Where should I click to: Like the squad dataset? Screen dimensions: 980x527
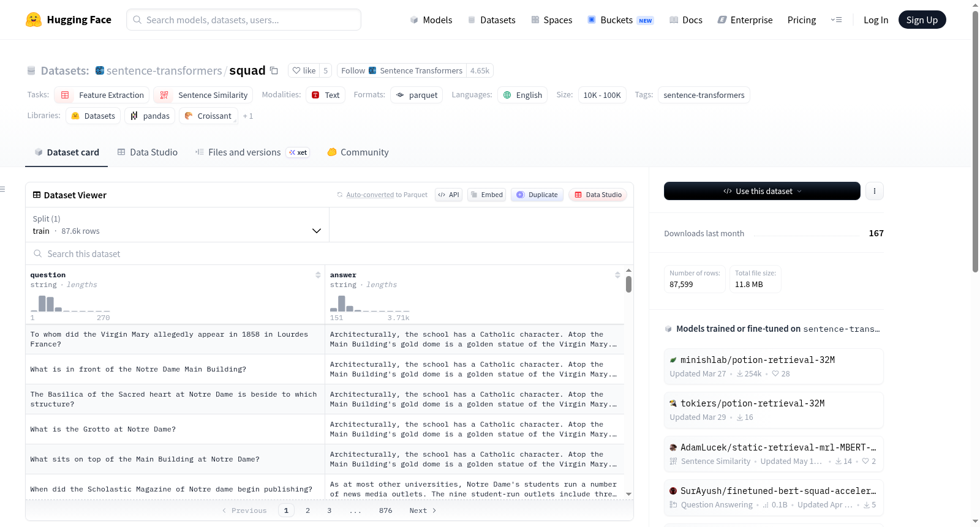pos(304,70)
